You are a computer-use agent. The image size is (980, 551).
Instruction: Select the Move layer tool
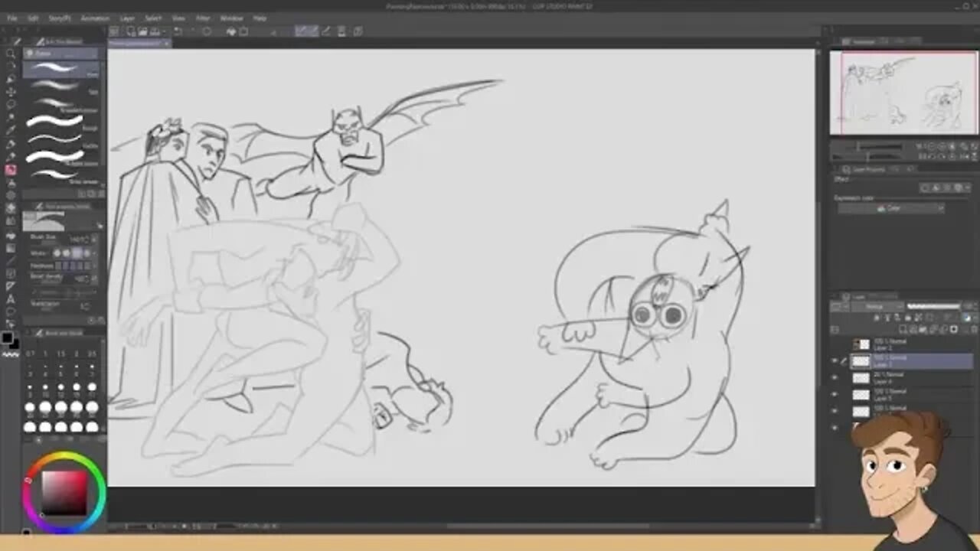11,93
